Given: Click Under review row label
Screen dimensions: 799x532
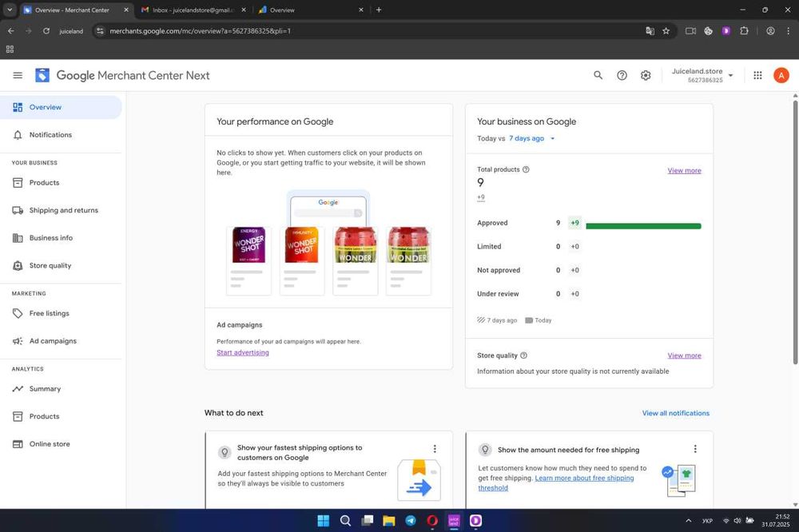Looking at the screenshot, I should coord(498,294).
